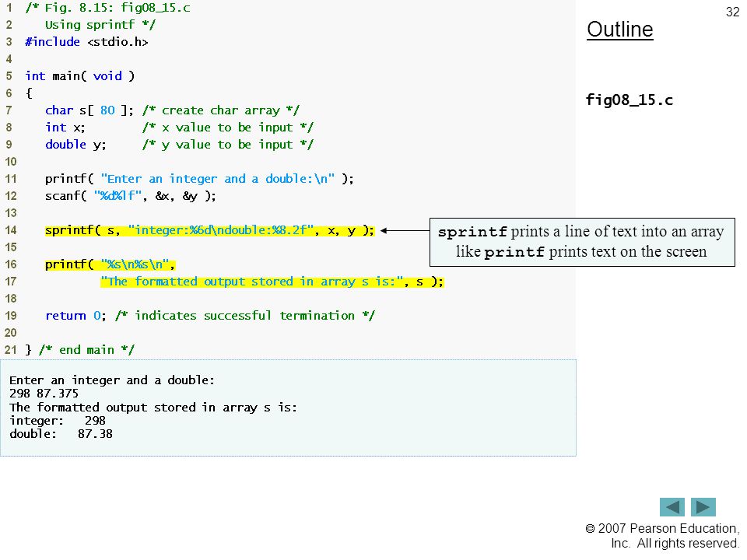Click output line '298 87.375'

pos(44,394)
